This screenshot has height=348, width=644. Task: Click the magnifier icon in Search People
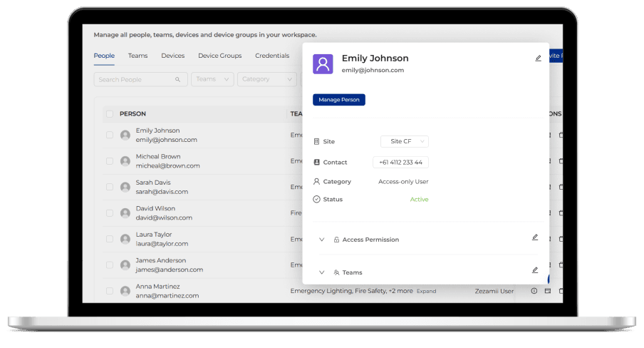(x=178, y=79)
